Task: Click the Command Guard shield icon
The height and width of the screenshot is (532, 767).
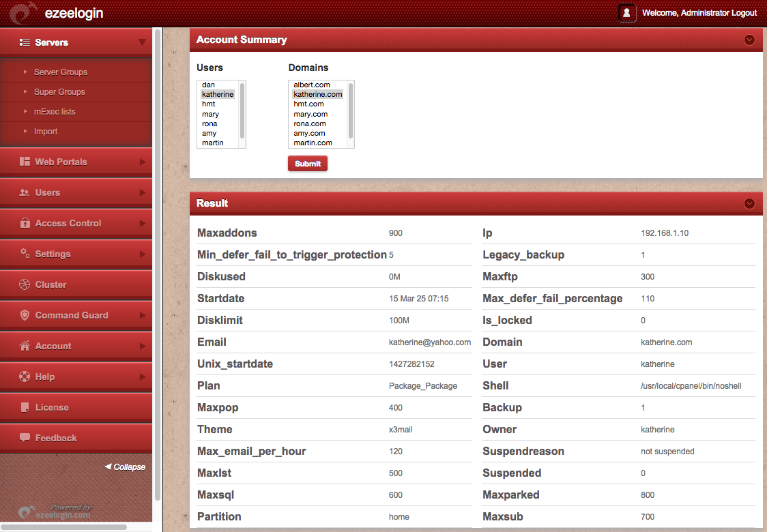Action: (x=25, y=315)
